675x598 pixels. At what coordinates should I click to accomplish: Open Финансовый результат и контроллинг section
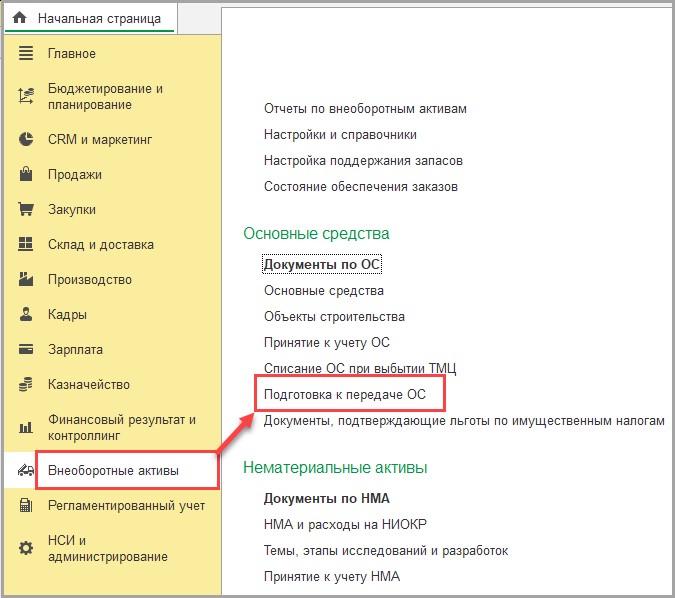(122, 428)
